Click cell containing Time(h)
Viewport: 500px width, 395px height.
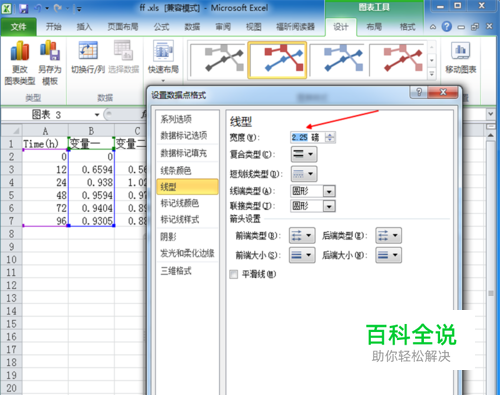click(x=45, y=144)
